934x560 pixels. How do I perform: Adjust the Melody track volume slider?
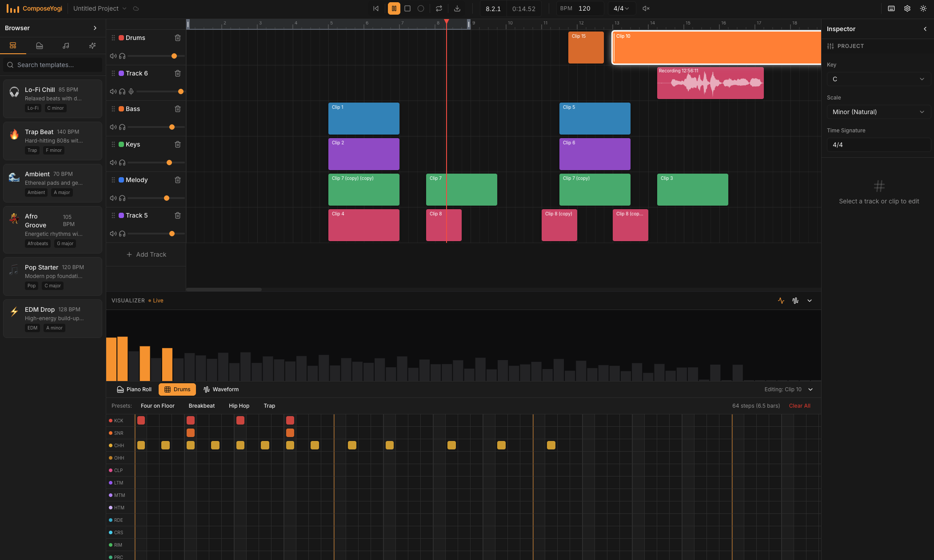pos(167,198)
